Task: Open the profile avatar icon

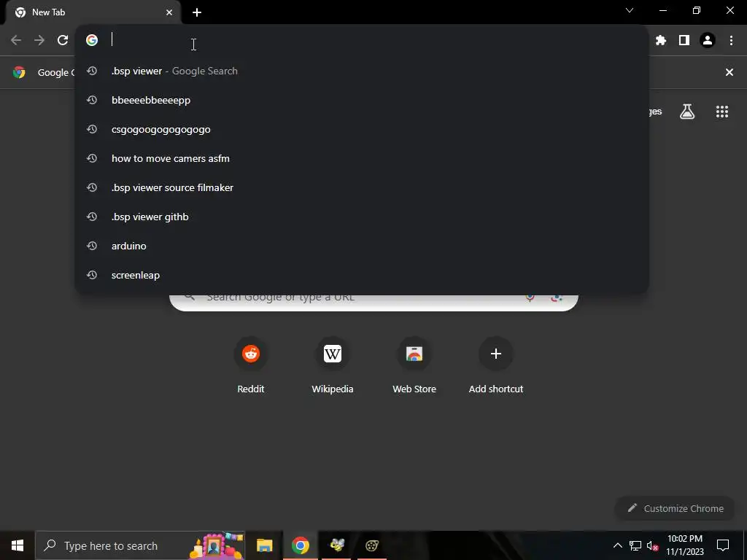Action: (708, 41)
